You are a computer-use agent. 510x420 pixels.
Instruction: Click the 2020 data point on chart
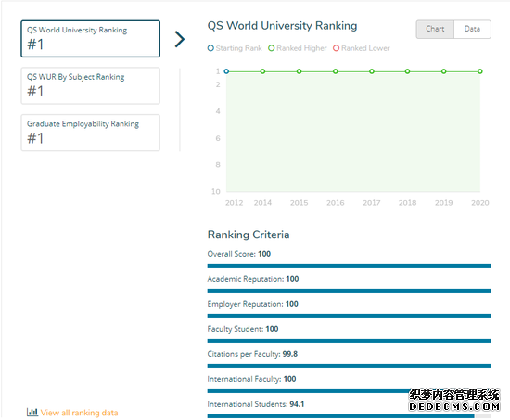[x=480, y=71]
